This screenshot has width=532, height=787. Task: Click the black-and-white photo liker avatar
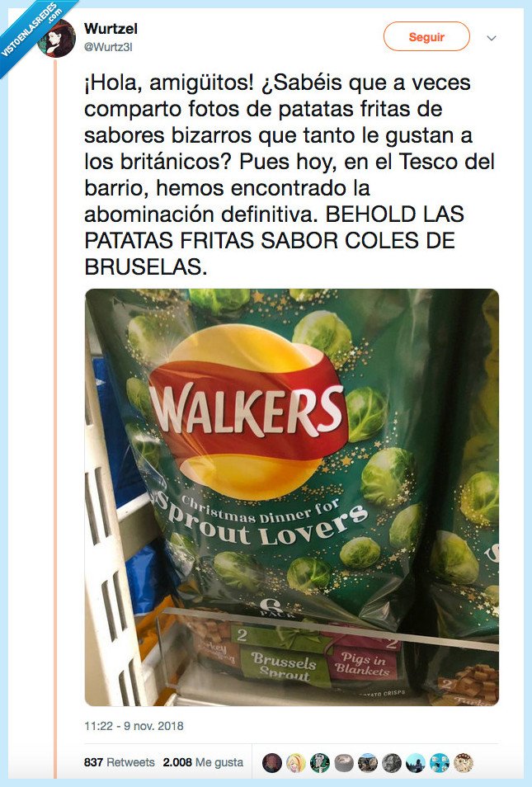(x=392, y=762)
